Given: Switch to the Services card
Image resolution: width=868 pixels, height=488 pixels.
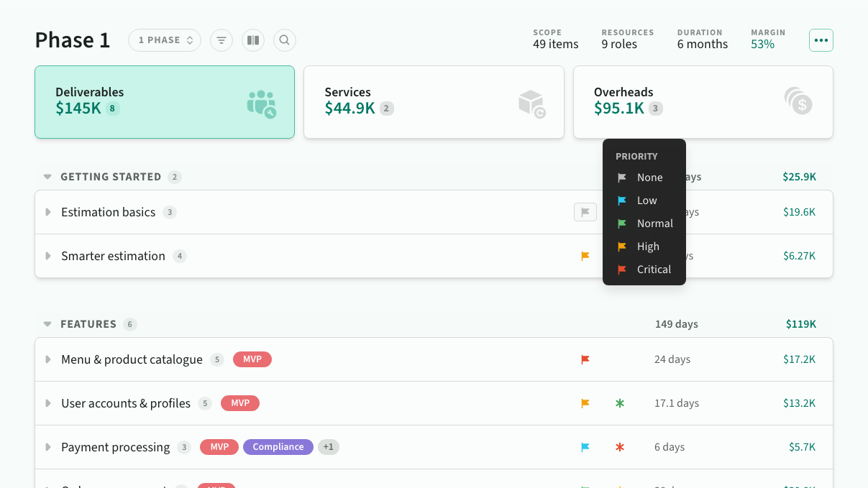Looking at the screenshot, I should tap(434, 102).
